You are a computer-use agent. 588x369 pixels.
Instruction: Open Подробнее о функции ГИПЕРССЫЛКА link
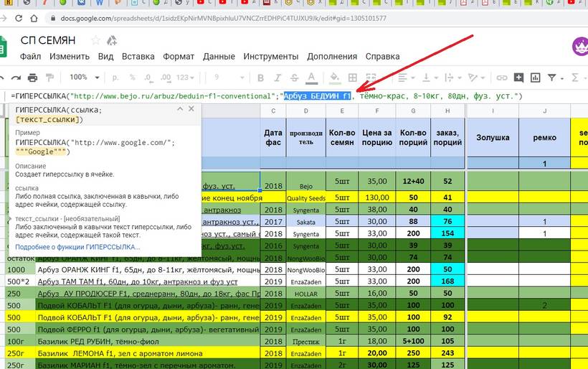(x=77, y=247)
